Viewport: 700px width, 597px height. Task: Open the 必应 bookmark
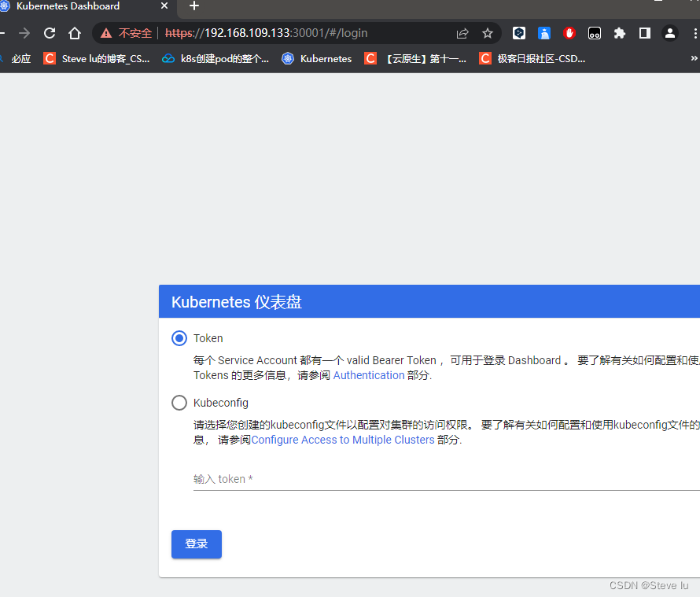coord(17,58)
